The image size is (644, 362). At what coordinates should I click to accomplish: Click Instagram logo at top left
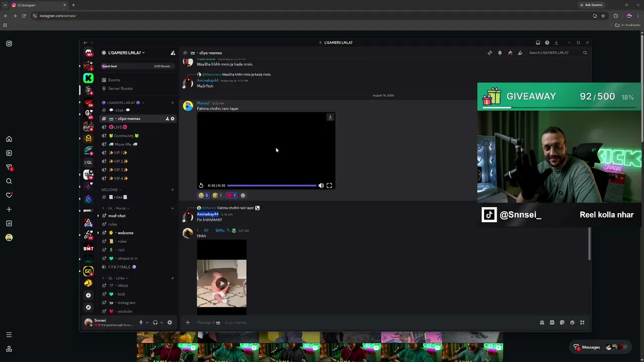pyautogui.click(x=9, y=44)
